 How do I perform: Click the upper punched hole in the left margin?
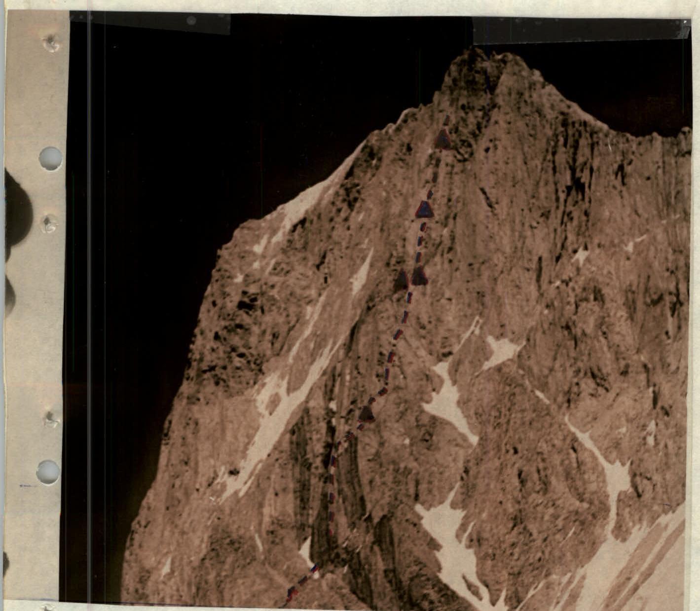click(x=51, y=159)
